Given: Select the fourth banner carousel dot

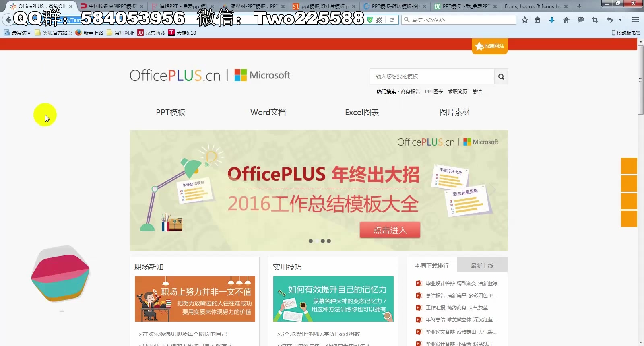Looking at the screenshot, I should click(329, 241).
